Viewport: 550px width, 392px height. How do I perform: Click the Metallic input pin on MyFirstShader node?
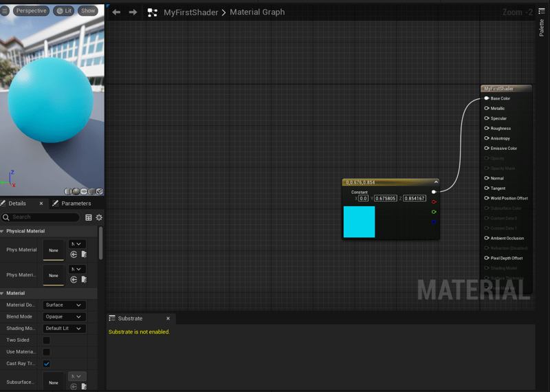pyautogui.click(x=487, y=109)
